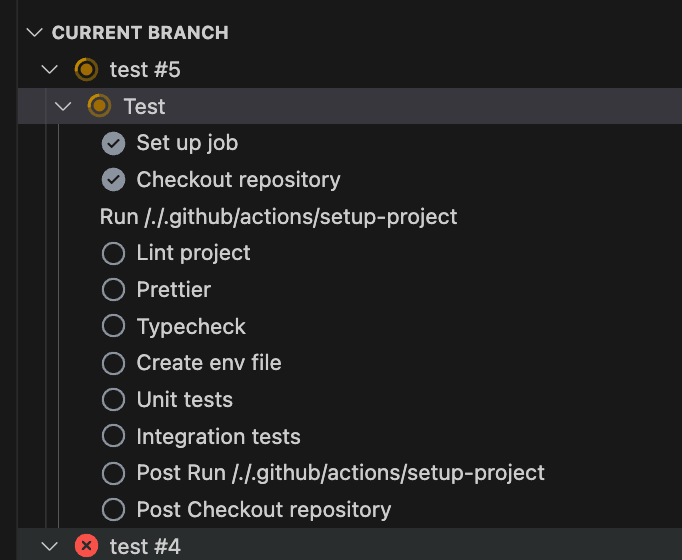This screenshot has width=682, height=560.
Task: Click the red failed icon of test #4
Action: click(x=86, y=546)
